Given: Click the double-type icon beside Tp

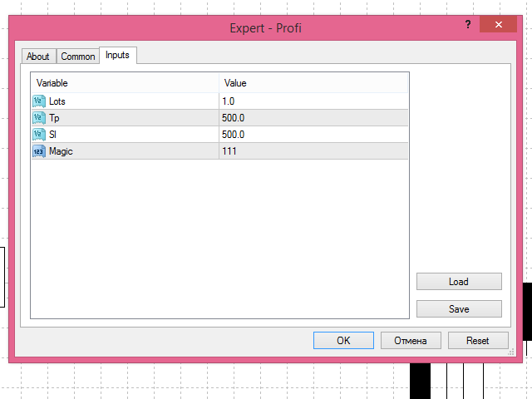Looking at the screenshot, I should click(39, 118).
